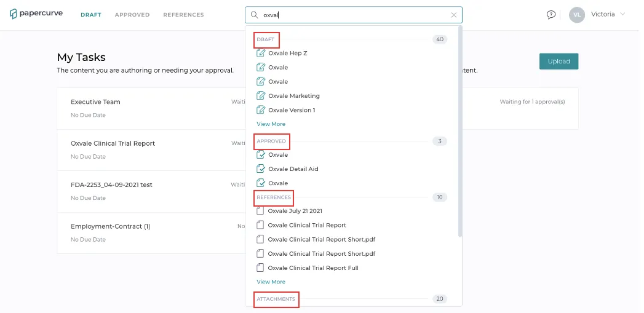The image size is (644, 313).
Task: Click into the search input field
Action: coord(354,15)
